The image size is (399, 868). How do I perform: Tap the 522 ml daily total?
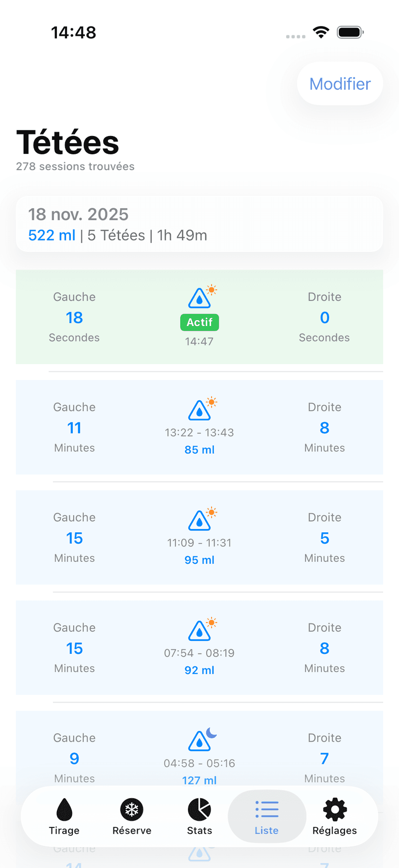click(x=52, y=235)
